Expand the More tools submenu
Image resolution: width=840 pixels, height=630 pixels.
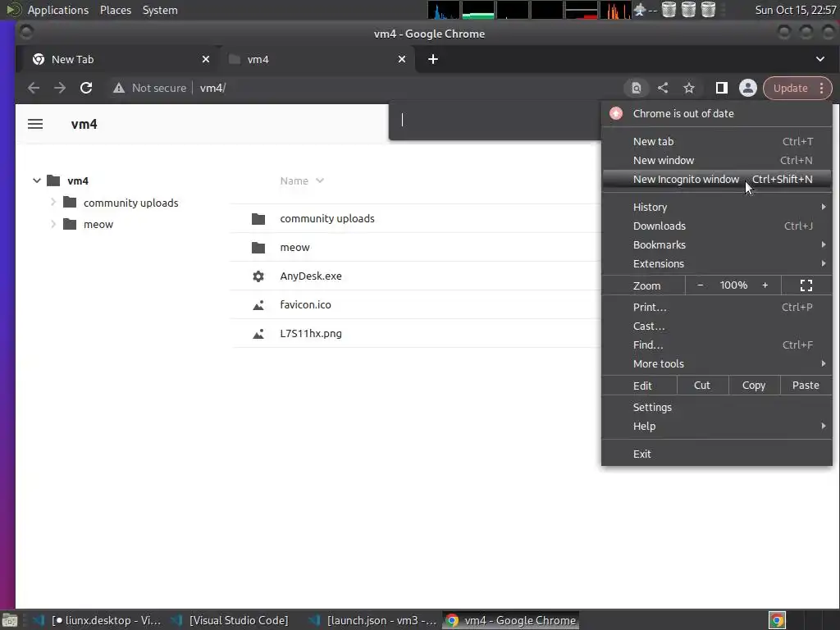tap(717, 363)
